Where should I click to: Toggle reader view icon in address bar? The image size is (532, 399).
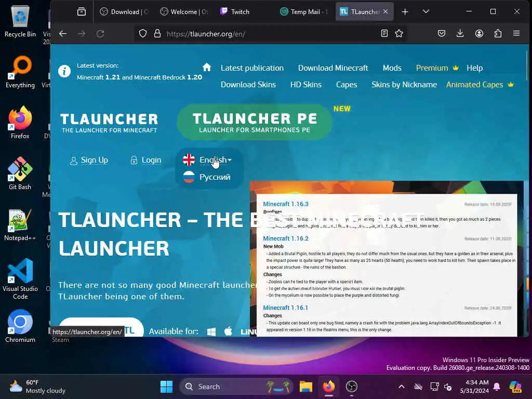[x=384, y=33]
